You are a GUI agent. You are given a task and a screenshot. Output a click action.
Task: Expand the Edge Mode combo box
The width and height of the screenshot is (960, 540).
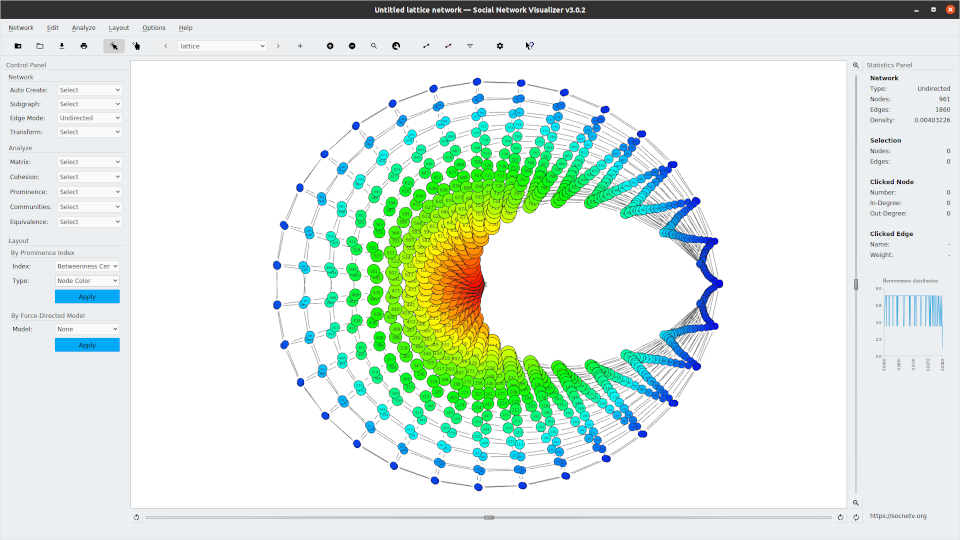click(89, 118)
